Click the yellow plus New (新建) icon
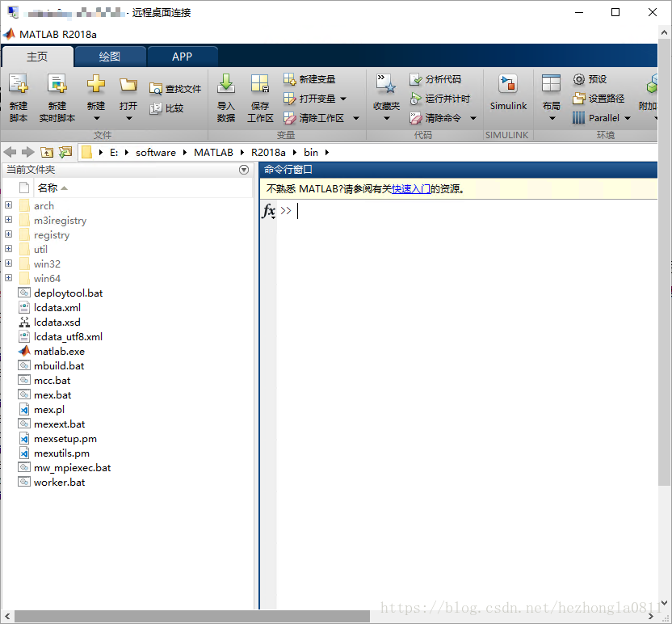Screen dimensions: 672x624 click(x=96, y=83)
